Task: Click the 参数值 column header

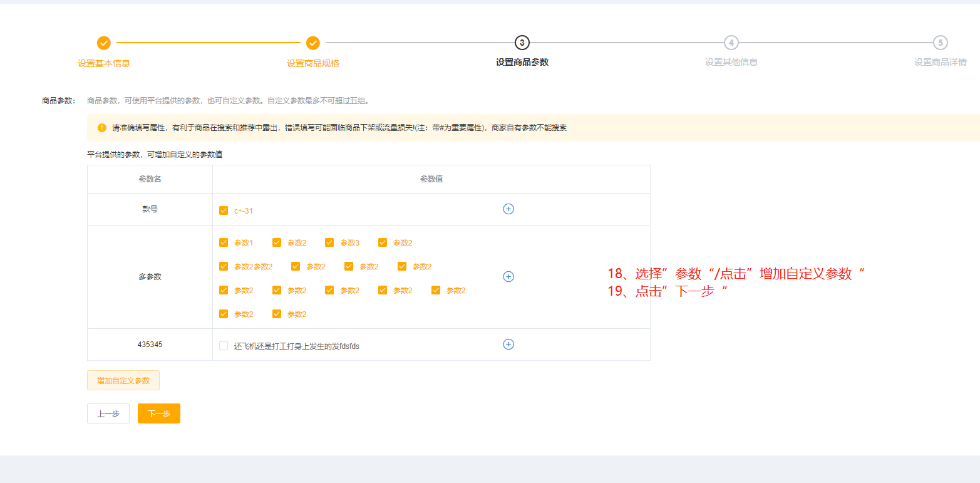Action: click(x=431, y=179)
